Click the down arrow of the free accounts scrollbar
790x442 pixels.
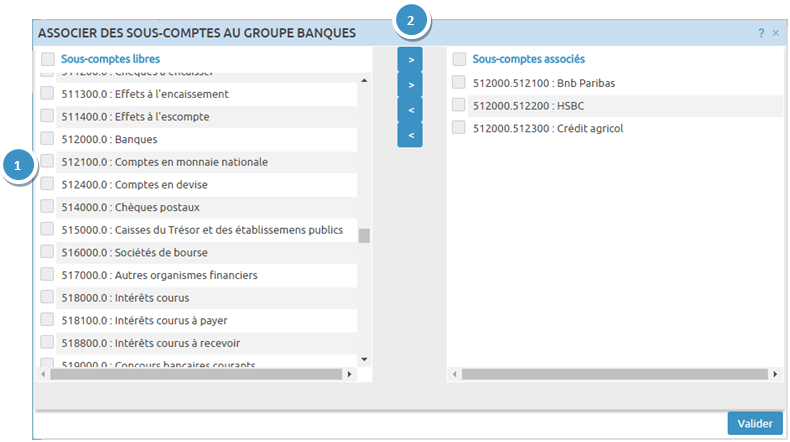pyautogui.click(x=364, y=359)
